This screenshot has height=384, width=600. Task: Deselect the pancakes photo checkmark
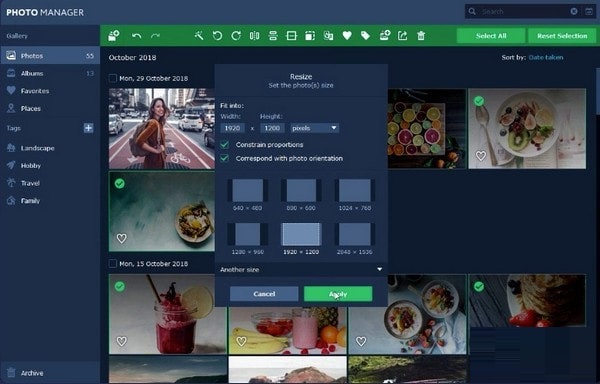(x=479, y=286)
